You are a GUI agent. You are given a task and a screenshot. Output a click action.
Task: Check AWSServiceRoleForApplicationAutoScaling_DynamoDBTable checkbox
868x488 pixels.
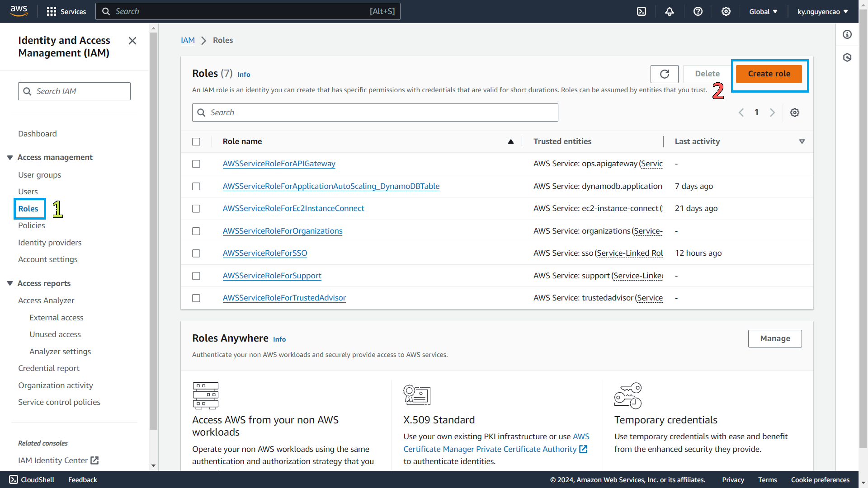pos(196,187)
